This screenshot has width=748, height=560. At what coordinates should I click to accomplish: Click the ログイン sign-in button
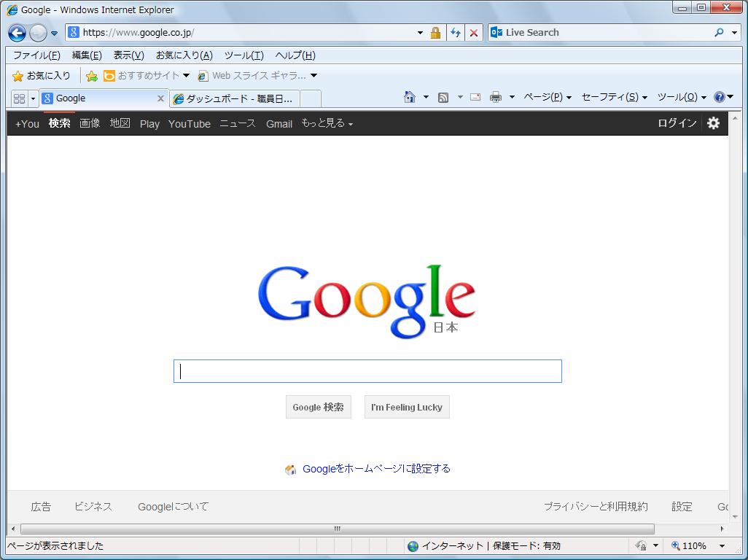tap(677, 123)
